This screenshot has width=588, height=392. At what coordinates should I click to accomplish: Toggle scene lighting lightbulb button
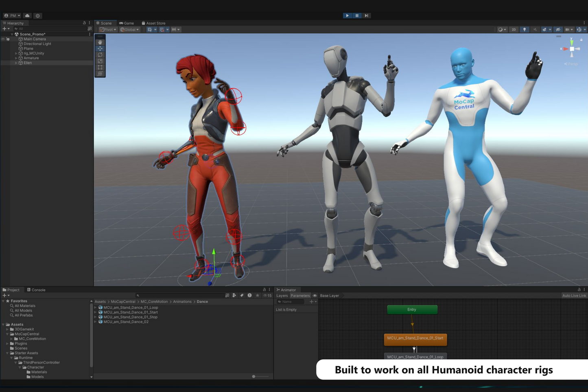point(524,30)
